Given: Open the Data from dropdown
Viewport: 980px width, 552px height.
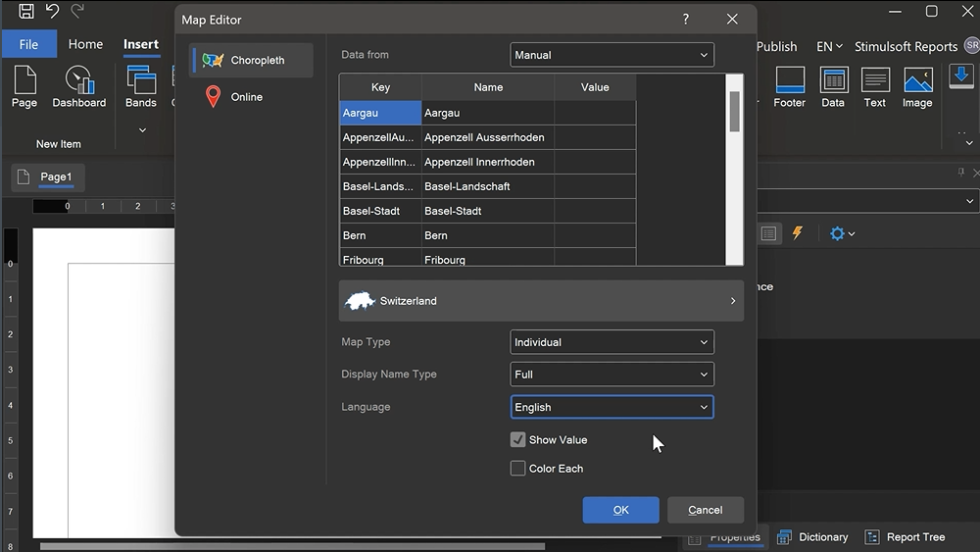Looking at the screenshot, I should click(x=612, y=55).
